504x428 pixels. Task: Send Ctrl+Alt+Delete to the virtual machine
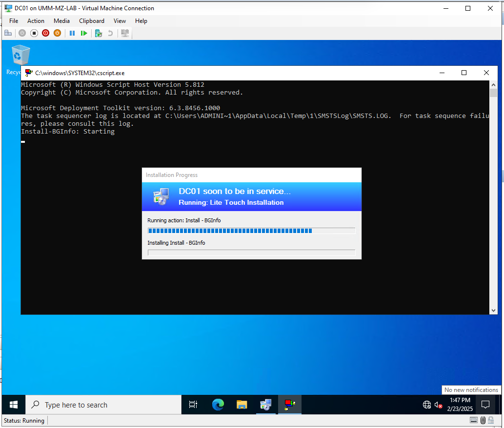tap(8, 33)
